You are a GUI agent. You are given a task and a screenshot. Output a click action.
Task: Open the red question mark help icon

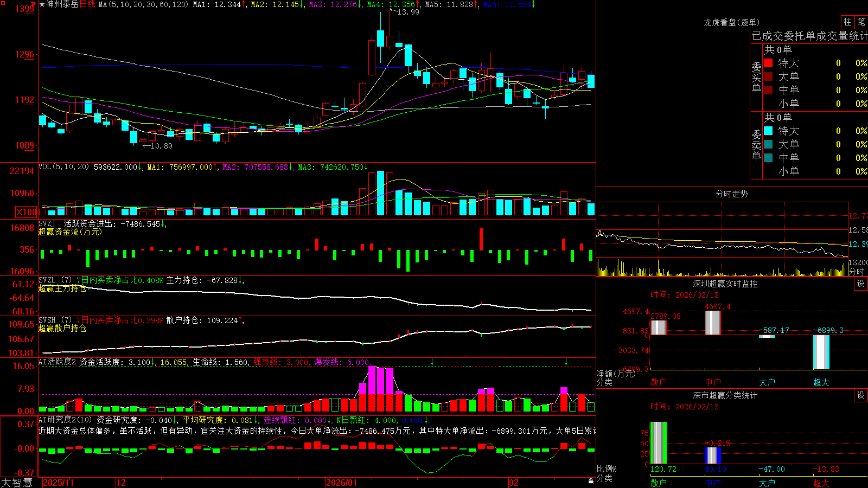(x=33, y=4)
